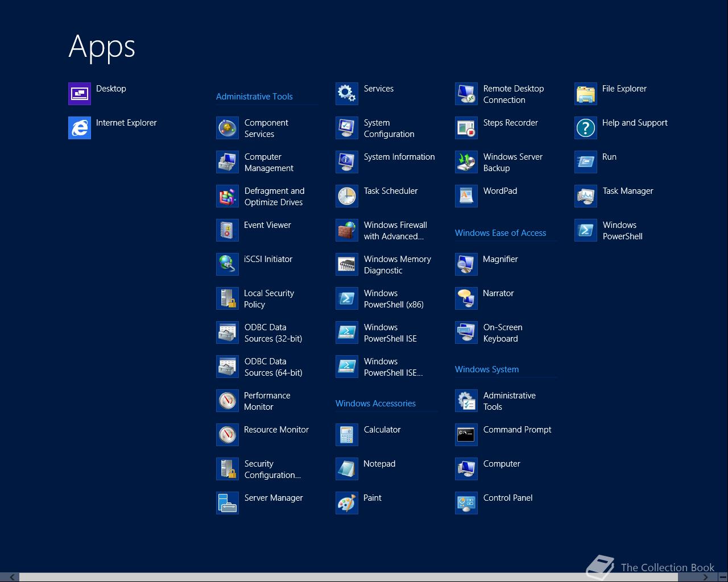The width and height of the screenshot is (728, 582).
Task: Open ODBC Data Sources (64-bit) icon
Action: tap(227, 367)
